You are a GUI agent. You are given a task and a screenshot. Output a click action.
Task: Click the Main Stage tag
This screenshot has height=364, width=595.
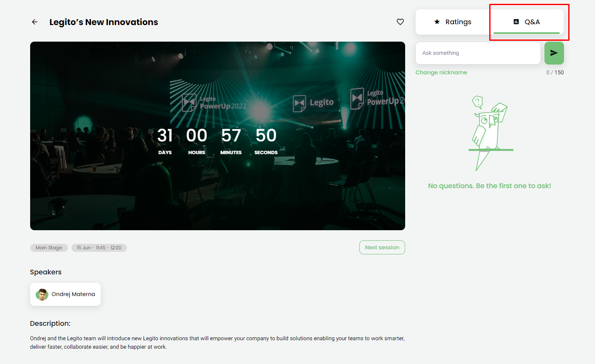49,248
